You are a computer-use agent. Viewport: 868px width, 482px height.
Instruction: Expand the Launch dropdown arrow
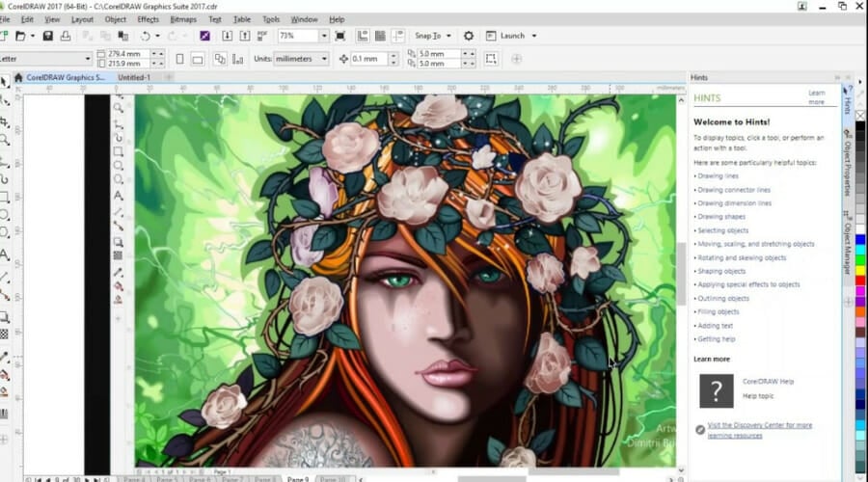pyautogui.click(x=534, y=36)
